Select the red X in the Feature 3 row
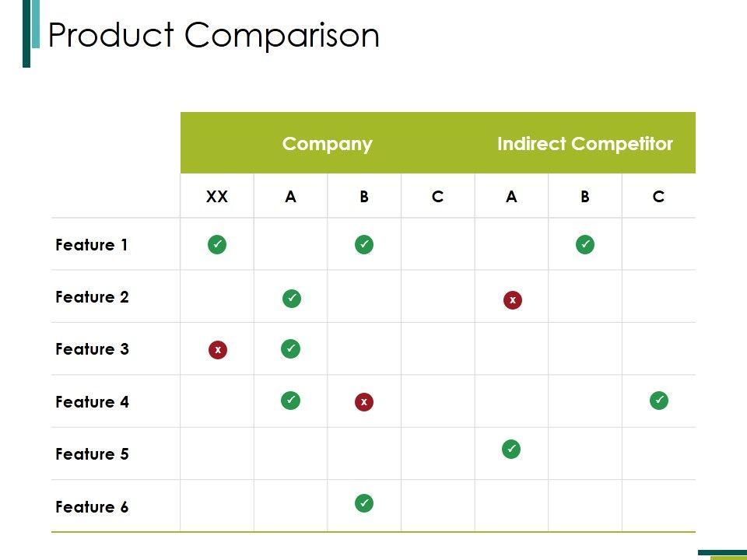 point(218,350)
